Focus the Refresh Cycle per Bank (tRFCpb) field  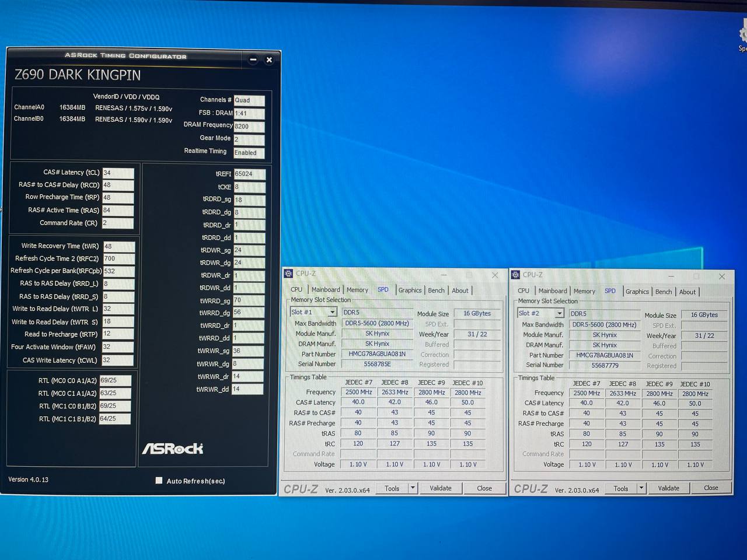point(119,271)
